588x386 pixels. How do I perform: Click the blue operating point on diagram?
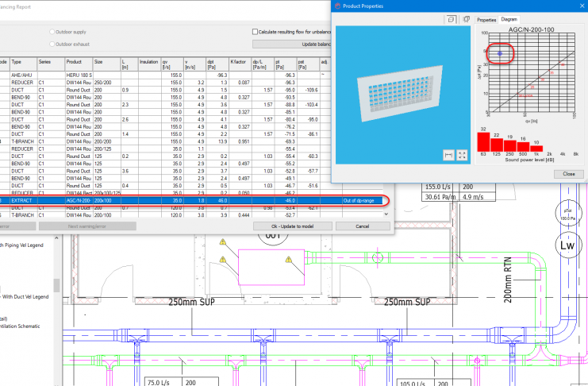[x=499, y=53]
